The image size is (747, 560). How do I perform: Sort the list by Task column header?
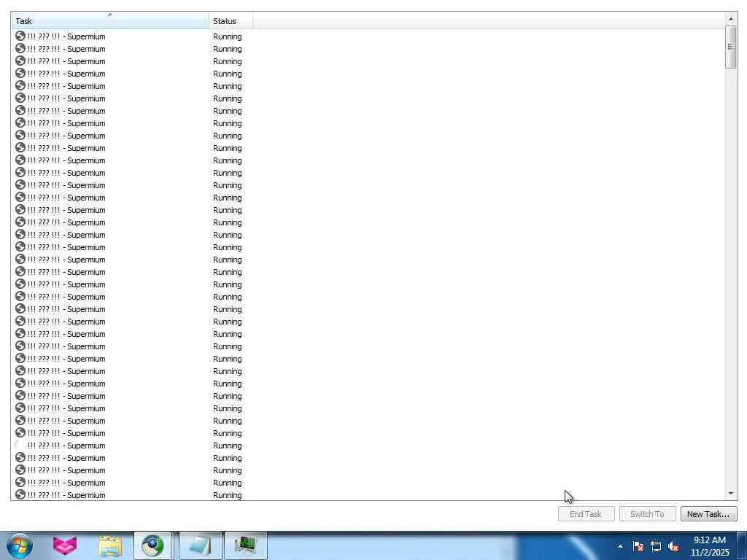point(110,21)
